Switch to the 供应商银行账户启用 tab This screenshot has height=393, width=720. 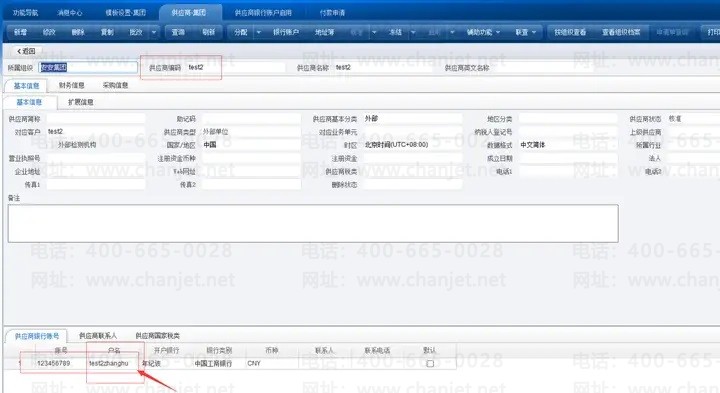(263, 13)
